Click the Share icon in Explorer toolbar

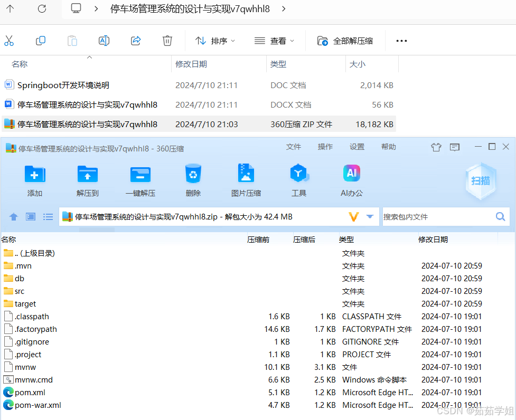(x=136, y=41)
